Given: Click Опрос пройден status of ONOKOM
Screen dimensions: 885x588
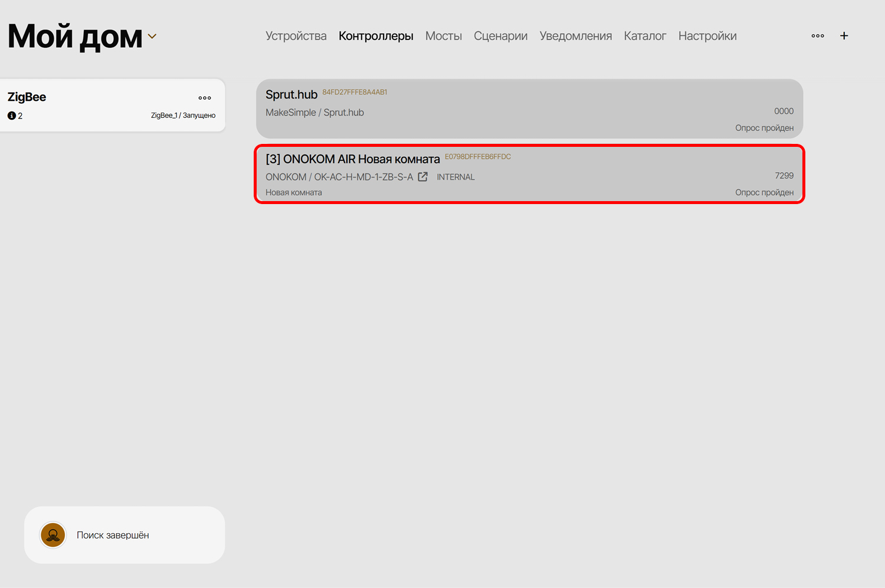Looking at the screenshot, I should [x=764, y=192].
